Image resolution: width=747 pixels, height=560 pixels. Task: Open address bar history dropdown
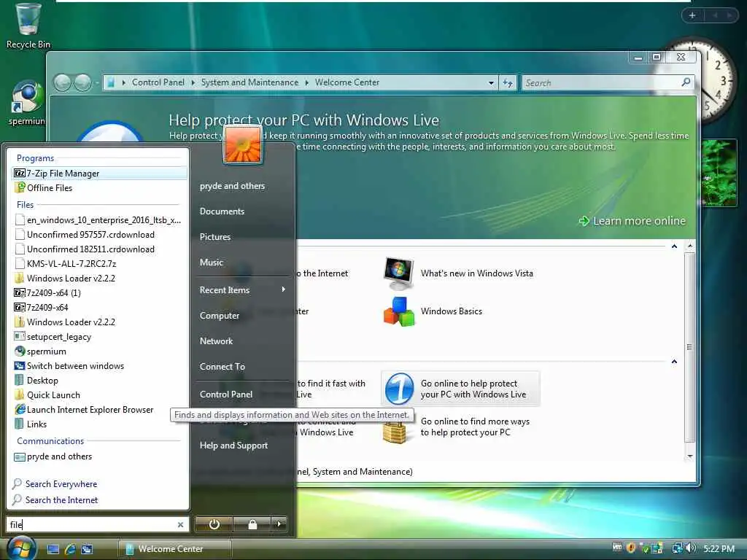491,83
